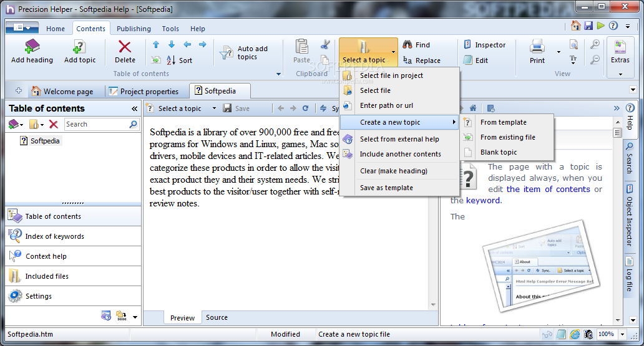
Task: Click the zoom out magnifier icon
Action: (x=595, y=60)
